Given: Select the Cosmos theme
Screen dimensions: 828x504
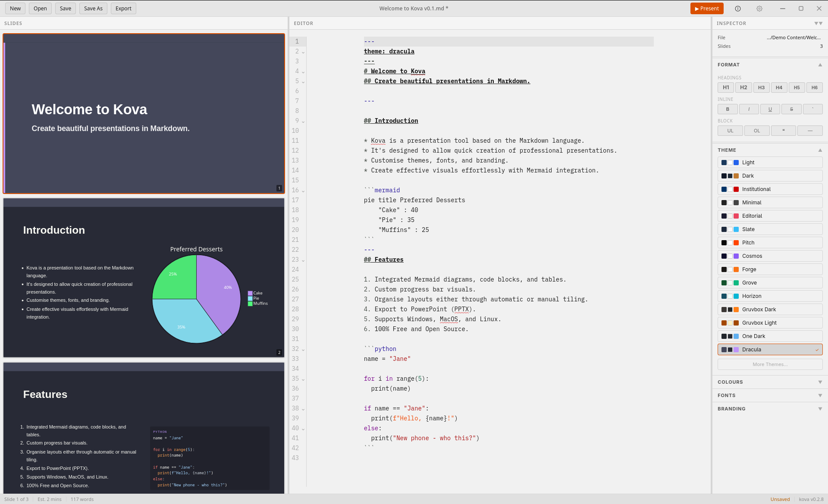Looking at the screenshot, I should tap(770, 256).
